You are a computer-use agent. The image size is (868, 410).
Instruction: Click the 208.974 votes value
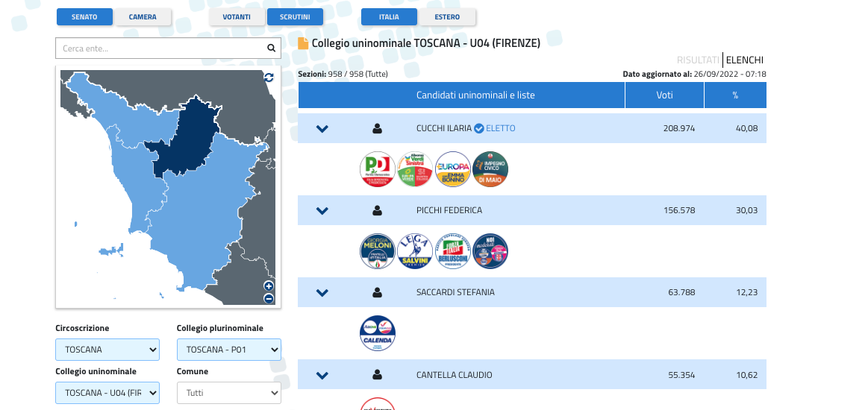click(679, 129)
